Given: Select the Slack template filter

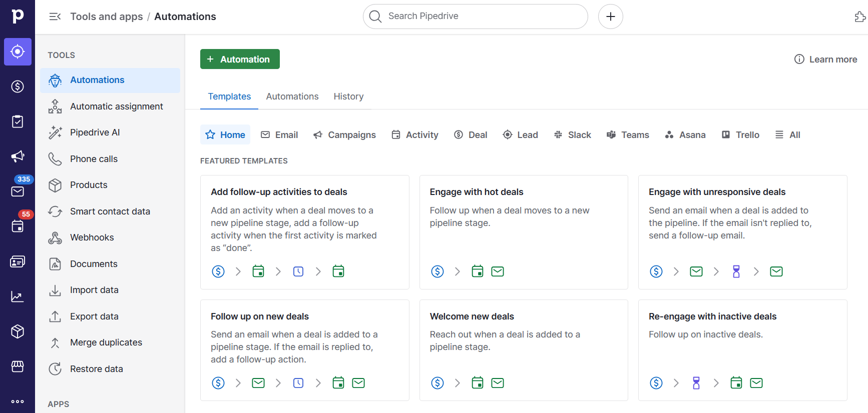Looking at the screenshot, I should [572, 134].
